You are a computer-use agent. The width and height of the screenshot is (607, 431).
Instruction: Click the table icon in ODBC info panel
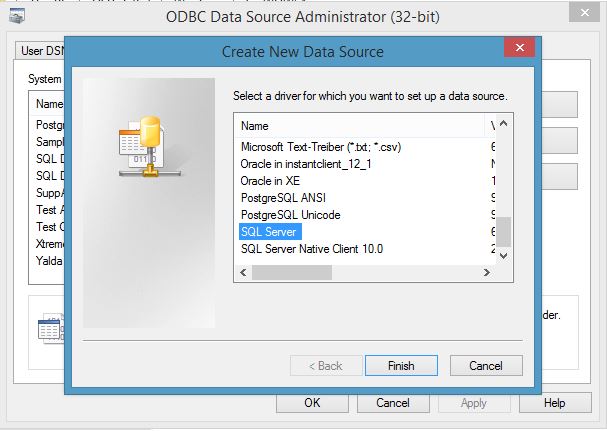[x=51, y=329]
